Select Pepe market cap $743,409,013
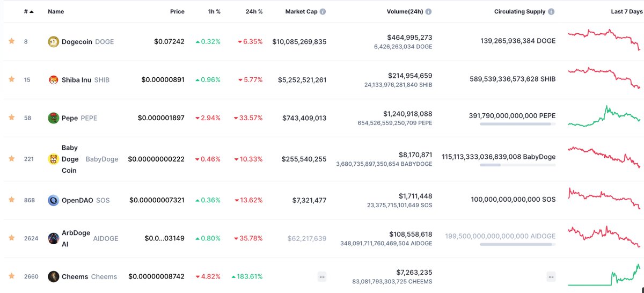Viewport: 644px width, 293px height. tap(304, 118)
